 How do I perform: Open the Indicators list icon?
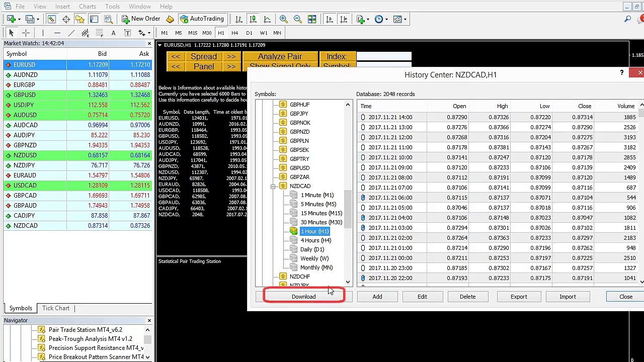pos(360,19)
